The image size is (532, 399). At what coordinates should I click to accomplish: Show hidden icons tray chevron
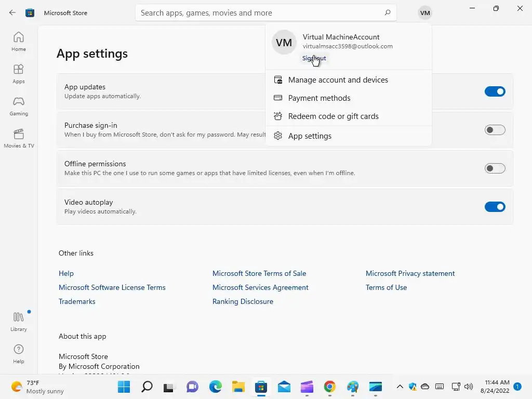click(400, 387)
